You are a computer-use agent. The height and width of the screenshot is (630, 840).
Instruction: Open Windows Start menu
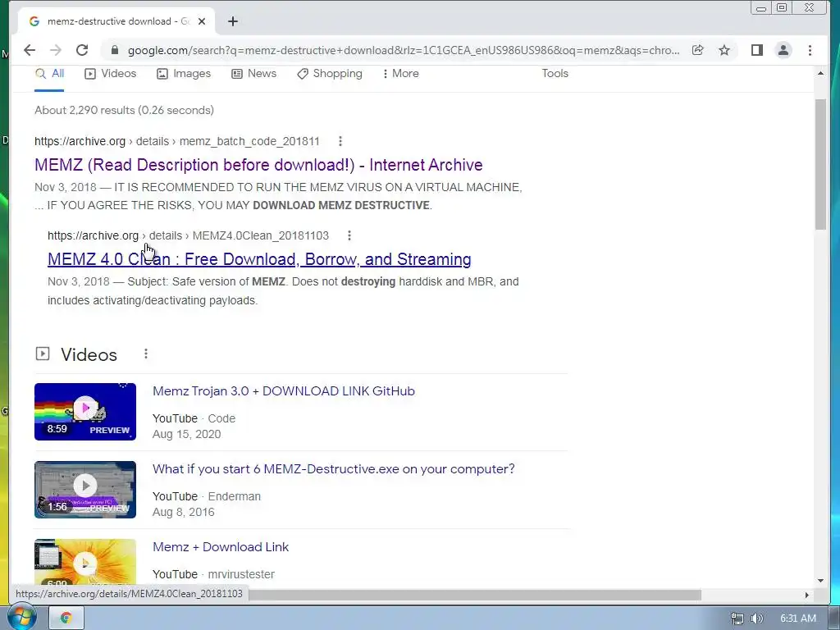point(21,617)
